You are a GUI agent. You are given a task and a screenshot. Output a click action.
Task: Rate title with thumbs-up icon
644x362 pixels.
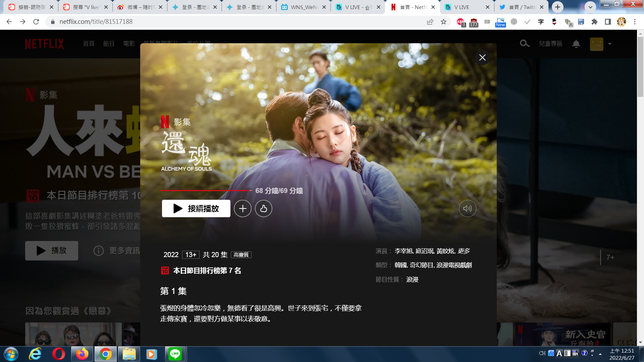click(264, 208)
